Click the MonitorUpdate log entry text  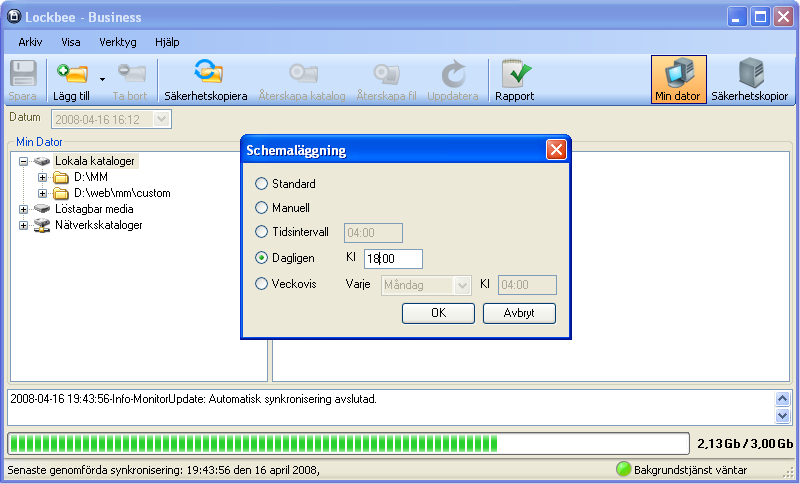coord(193,399)
